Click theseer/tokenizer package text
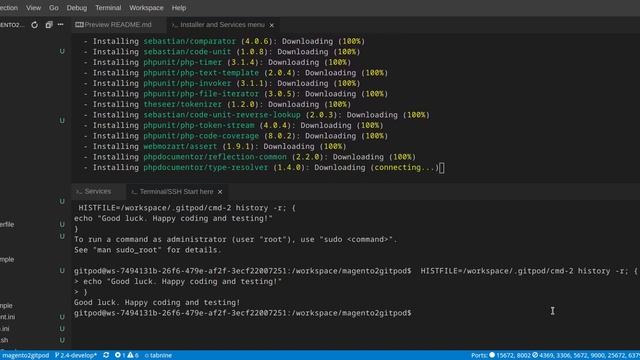 coord(182,104)
